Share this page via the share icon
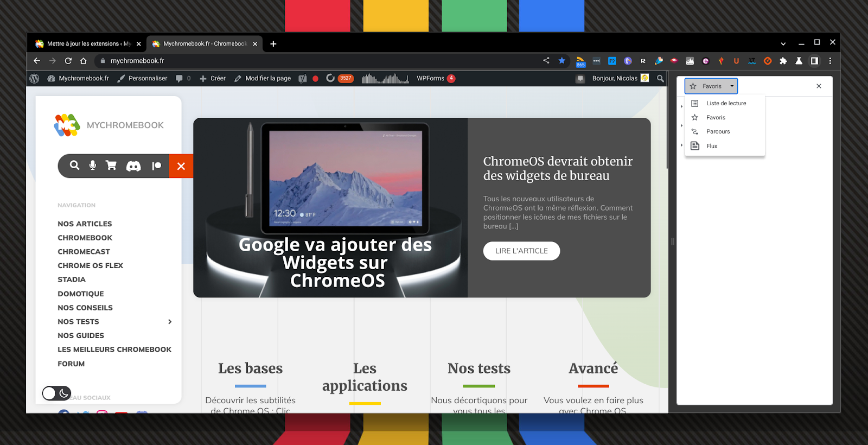868x445 pixels. (546, 61)
